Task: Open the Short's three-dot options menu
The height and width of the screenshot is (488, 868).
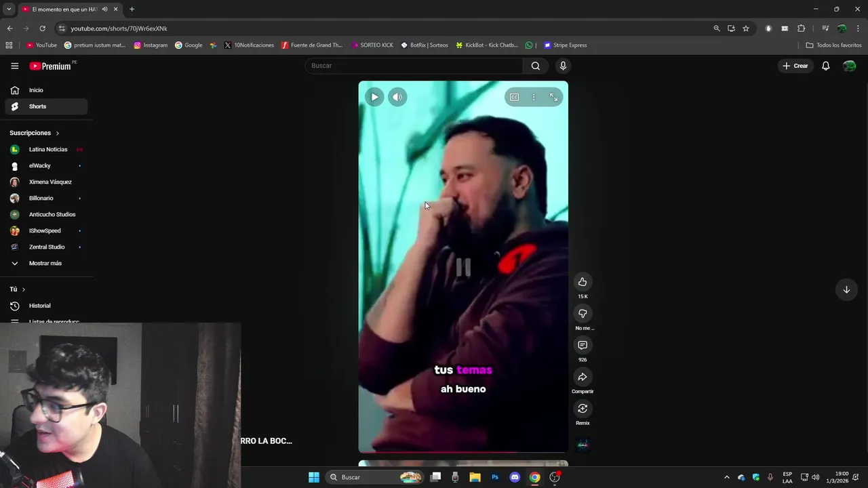Action: [534, 97]
